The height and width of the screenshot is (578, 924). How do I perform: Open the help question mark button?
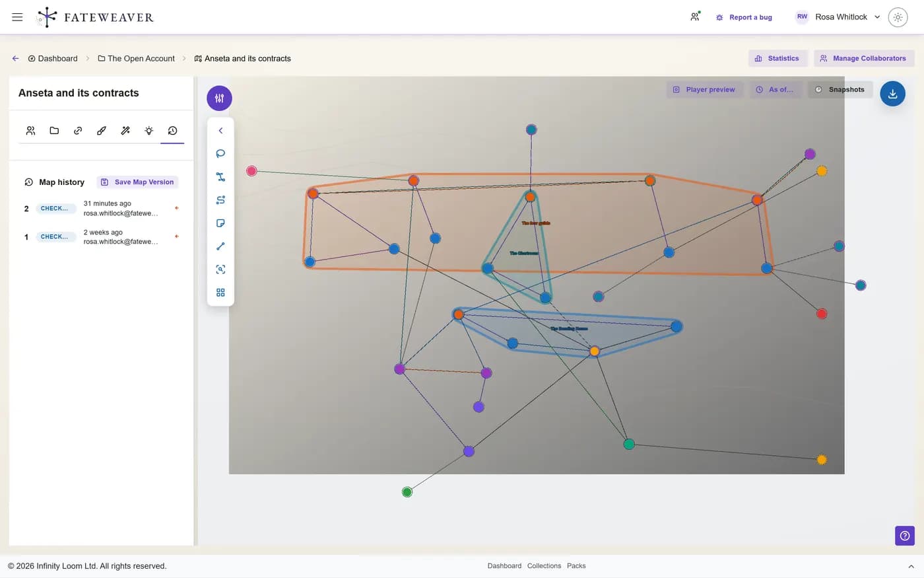(x=904, y=536)
